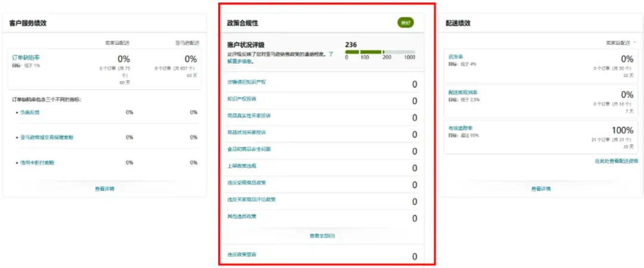Screen dimensions: 644x268
Task: Open the 迟发率 link
Action: 456,57
